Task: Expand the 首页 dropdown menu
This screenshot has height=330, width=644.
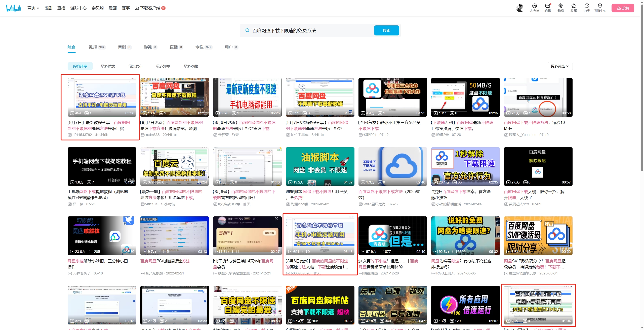Action: coord(33,8)
